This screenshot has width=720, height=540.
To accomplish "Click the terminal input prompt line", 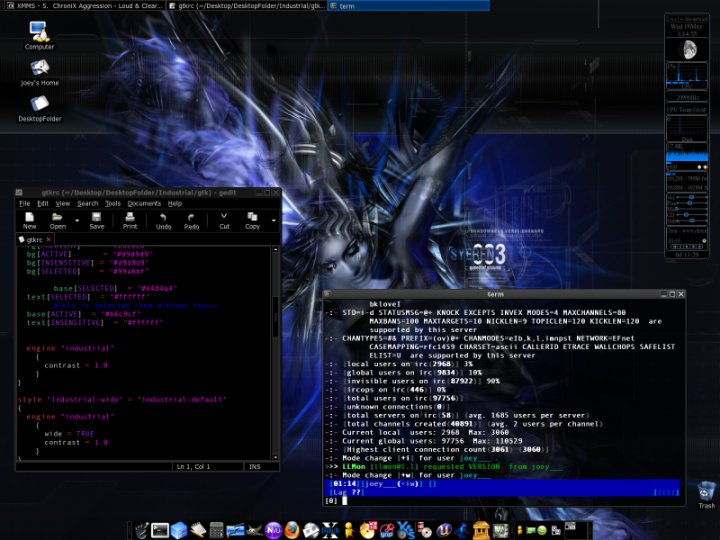I will point(503,501).
